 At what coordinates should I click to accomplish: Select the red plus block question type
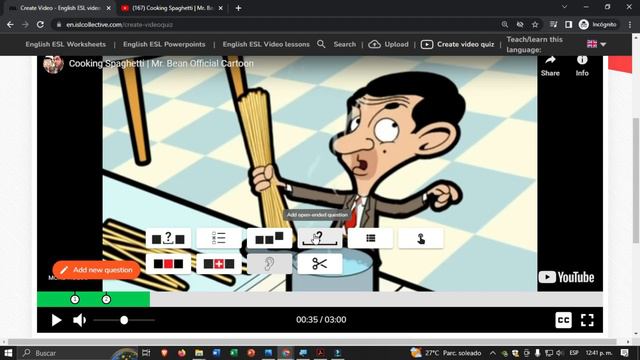(x=219, y=264)
